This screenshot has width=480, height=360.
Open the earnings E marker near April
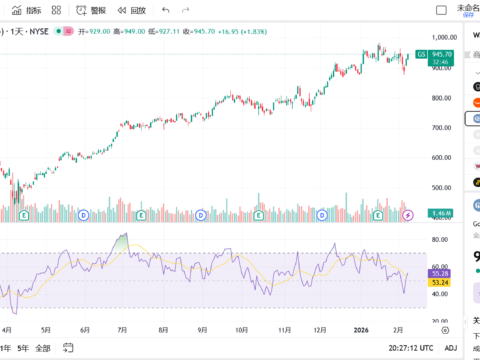pyautogui.click(x=24, y=216)
